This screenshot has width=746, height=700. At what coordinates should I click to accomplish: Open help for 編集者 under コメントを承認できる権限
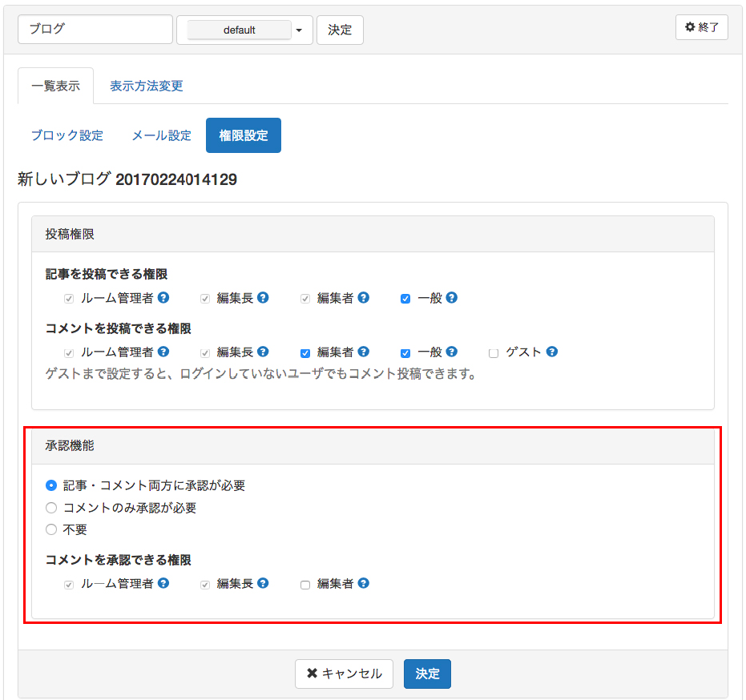tap(364, 583)
